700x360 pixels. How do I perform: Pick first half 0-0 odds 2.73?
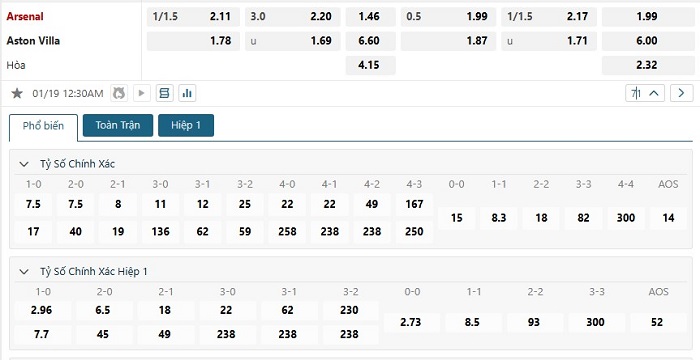(x=411, y=322)
